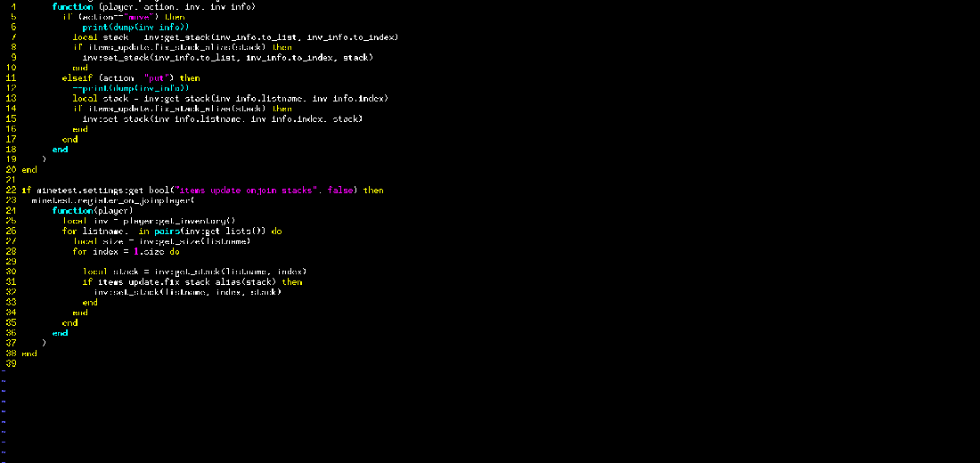Click the pairs keyword on line 26
The height and width of the screenshot is (463, 980).
coord(167,231)
